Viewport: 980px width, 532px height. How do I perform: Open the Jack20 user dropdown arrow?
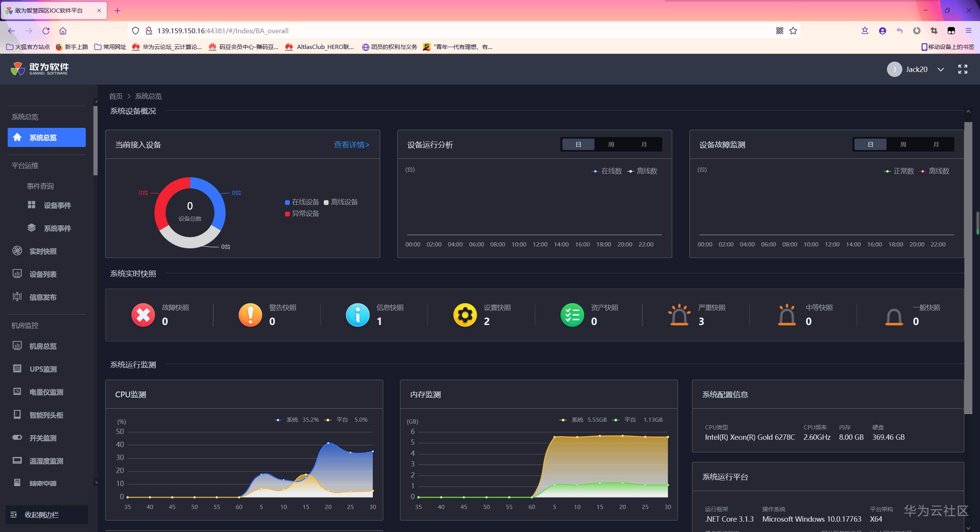coord(941,69)
